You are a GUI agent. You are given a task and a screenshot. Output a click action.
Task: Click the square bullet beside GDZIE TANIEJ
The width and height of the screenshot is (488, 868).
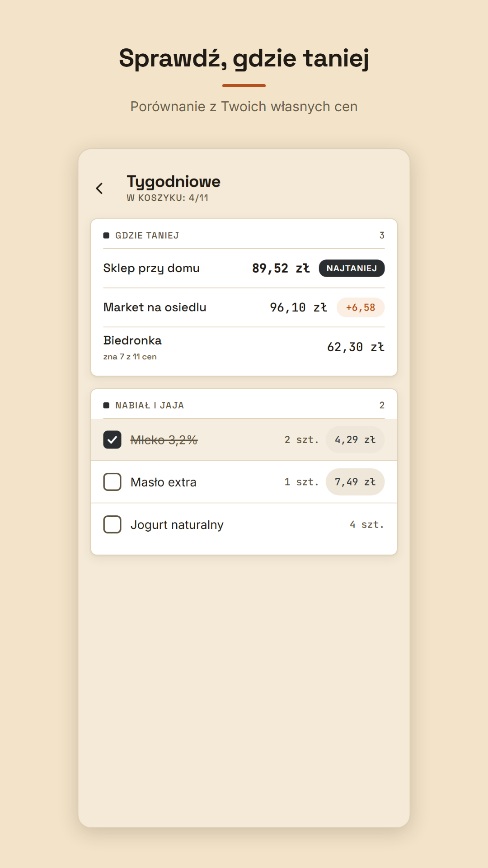tap(106, 236)
